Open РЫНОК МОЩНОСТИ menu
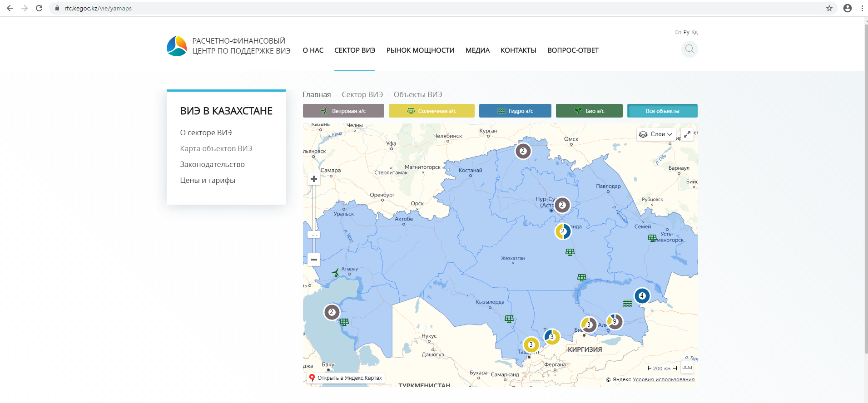This screenshot has width=868, height=403. (420, 50)
